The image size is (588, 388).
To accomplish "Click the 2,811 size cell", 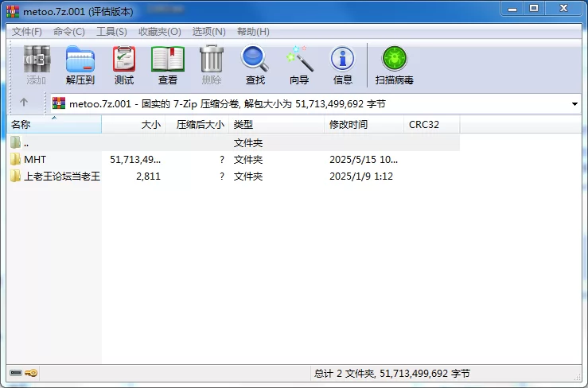I will coord(148,176).
